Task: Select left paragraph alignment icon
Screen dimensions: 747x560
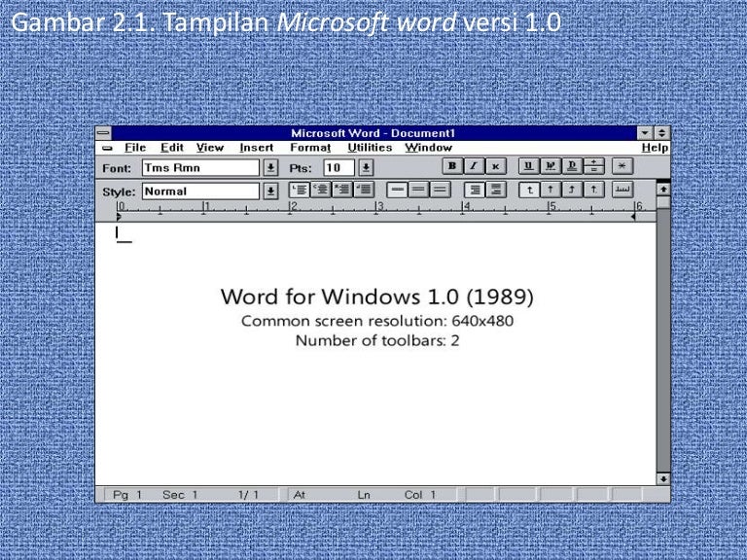Action: (301, 191)
